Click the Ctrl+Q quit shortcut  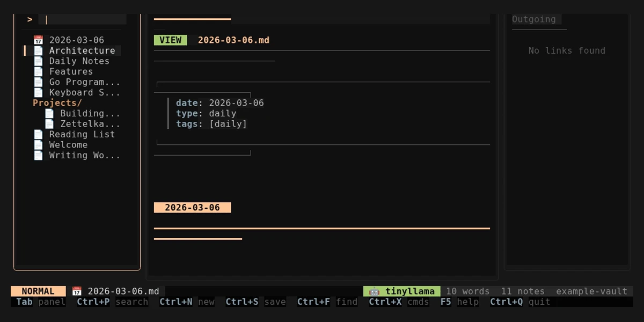(520, 302)
